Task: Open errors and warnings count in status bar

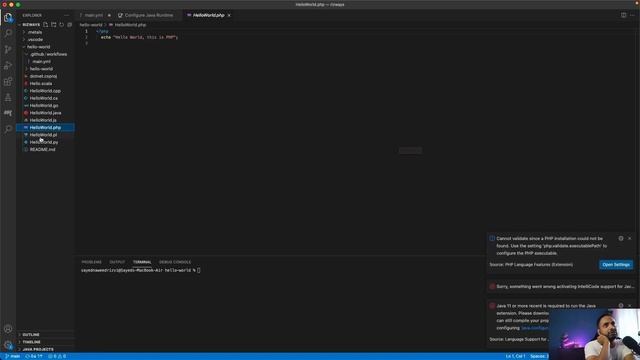Action: [57, 356]
